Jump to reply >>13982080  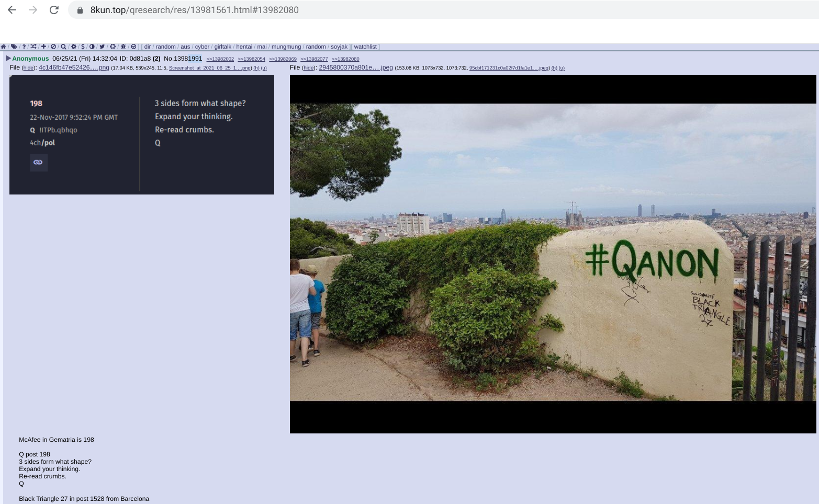346,59
